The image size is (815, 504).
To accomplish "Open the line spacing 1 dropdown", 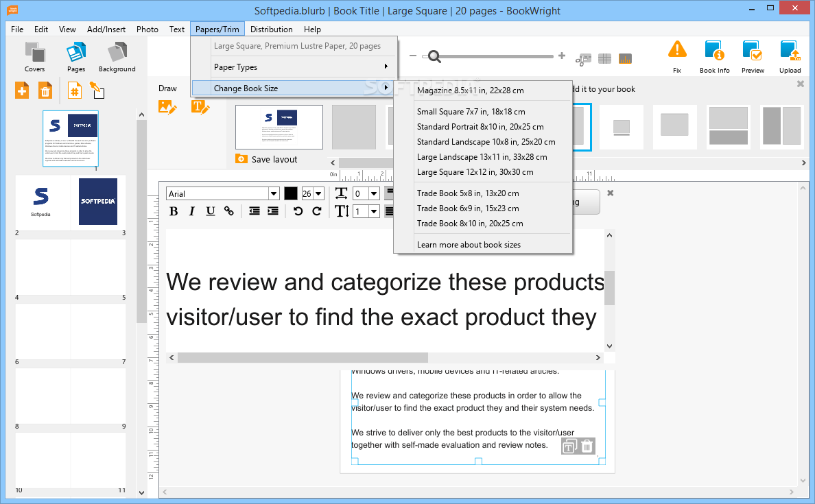I will pos(374,211).
